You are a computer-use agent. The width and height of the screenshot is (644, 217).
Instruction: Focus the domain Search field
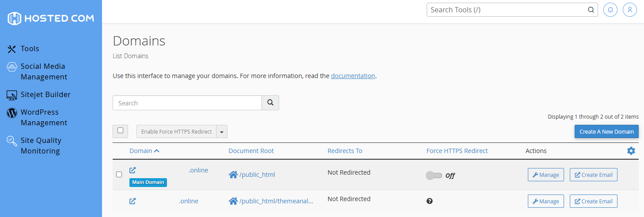pyautogui.click(x=187, y=103)
